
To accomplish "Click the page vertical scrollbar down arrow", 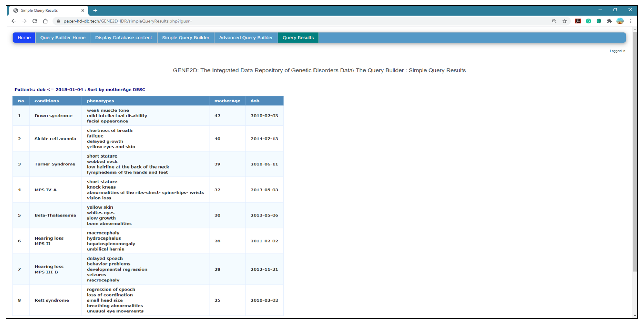I will point(635,316).
